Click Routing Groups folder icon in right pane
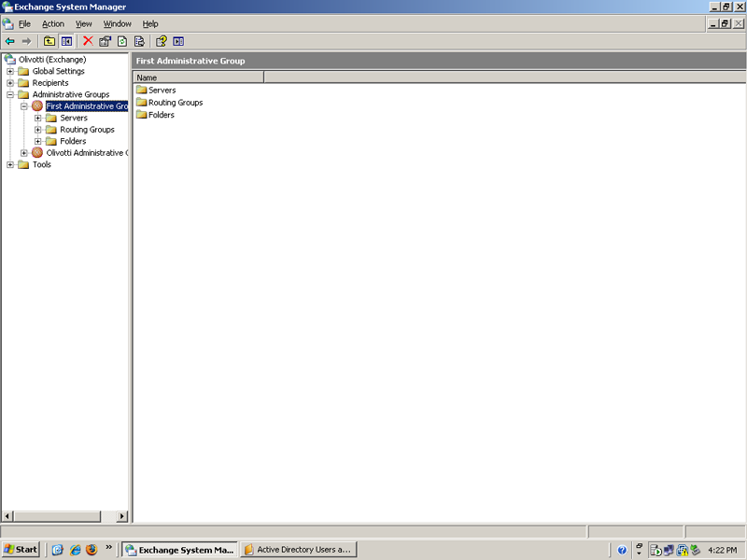 (142, 102)
